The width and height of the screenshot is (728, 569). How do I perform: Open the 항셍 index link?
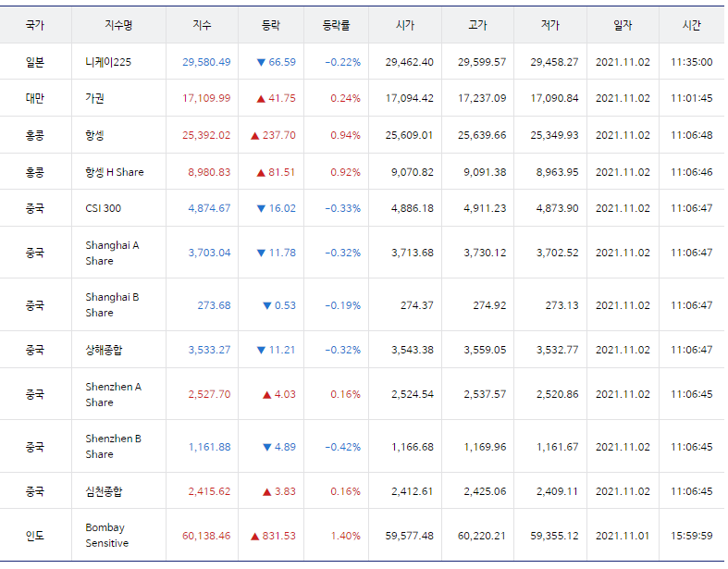coord(94,135)
